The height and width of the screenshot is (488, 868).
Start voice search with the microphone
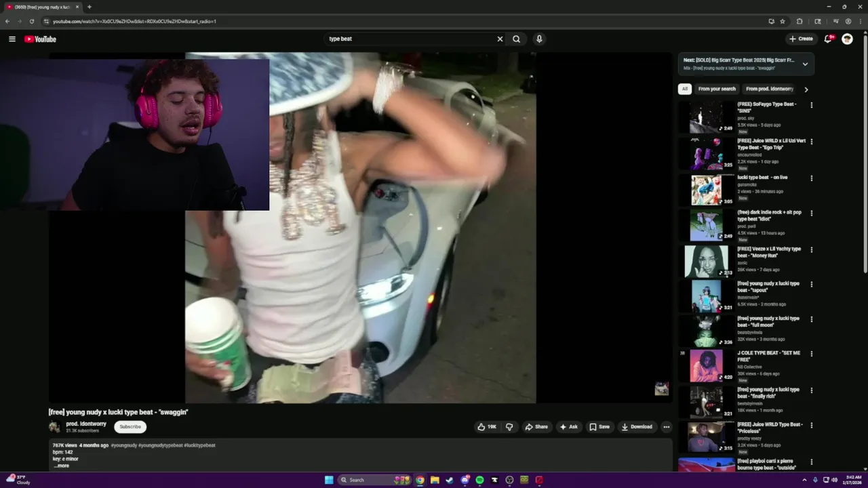[539, 39]
